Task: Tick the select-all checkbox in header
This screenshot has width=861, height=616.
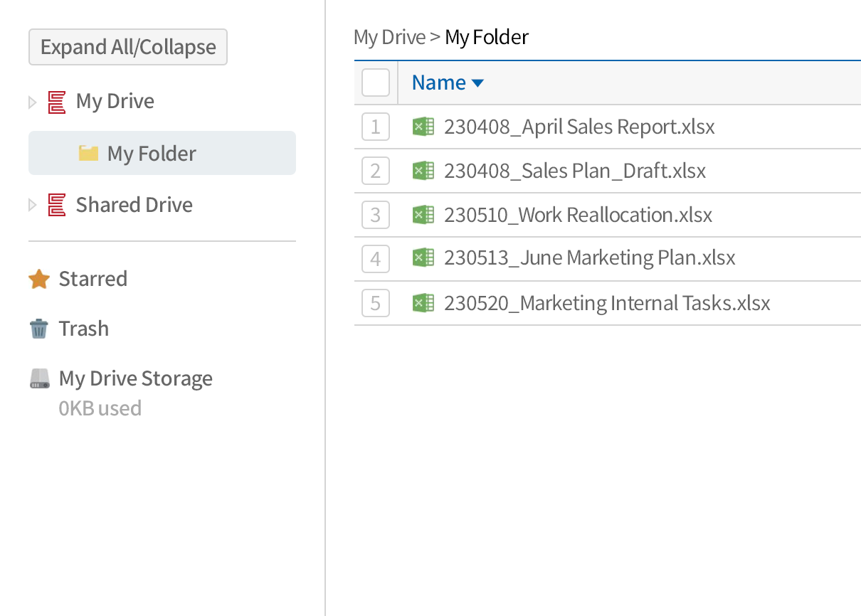Action: click(376, 83)
